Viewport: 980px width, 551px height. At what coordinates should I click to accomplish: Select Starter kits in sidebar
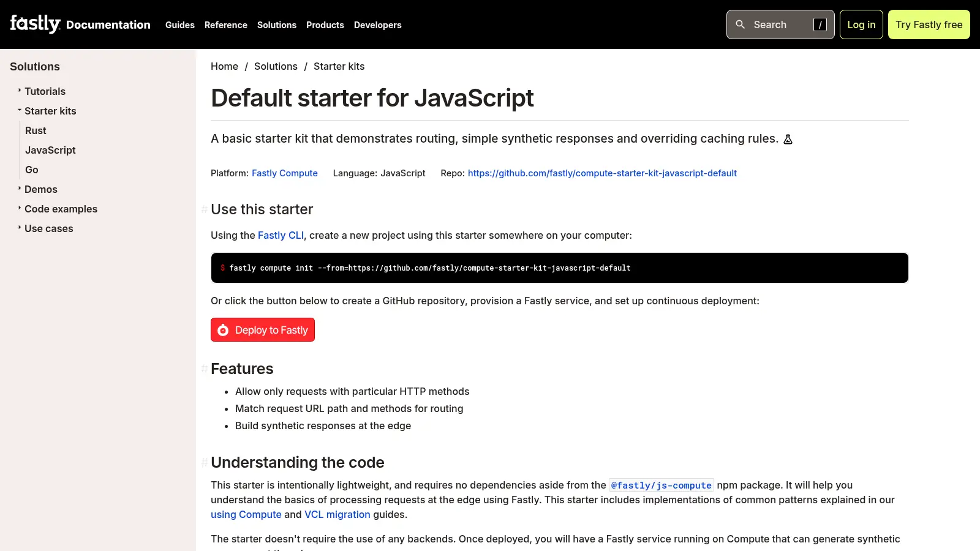tap(50, 111)
